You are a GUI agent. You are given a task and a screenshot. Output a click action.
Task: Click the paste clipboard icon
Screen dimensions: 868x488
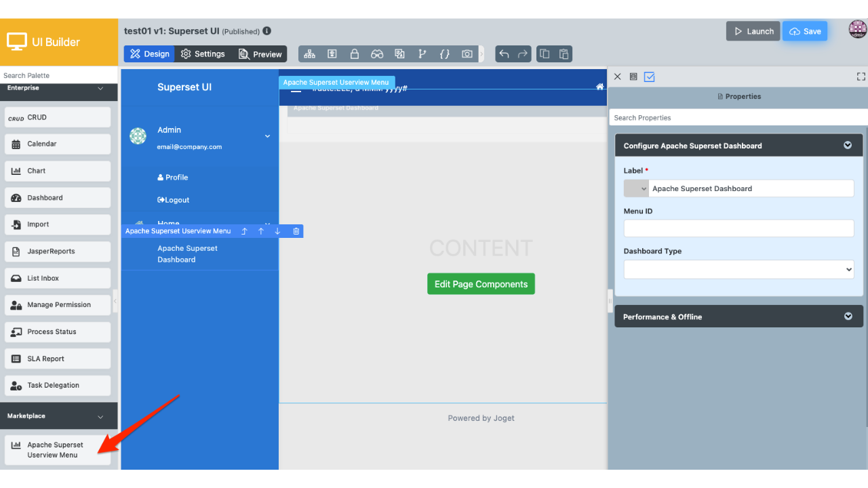coord(564,54)
